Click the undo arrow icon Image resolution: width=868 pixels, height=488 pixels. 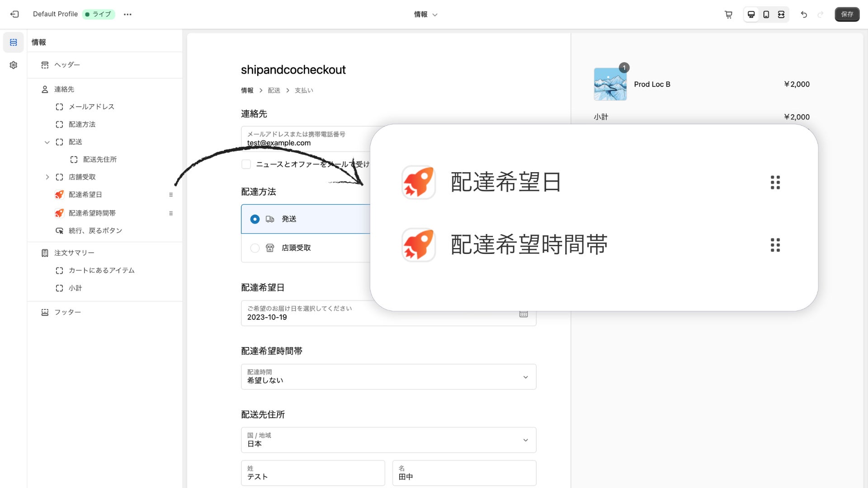click(804, 14)
